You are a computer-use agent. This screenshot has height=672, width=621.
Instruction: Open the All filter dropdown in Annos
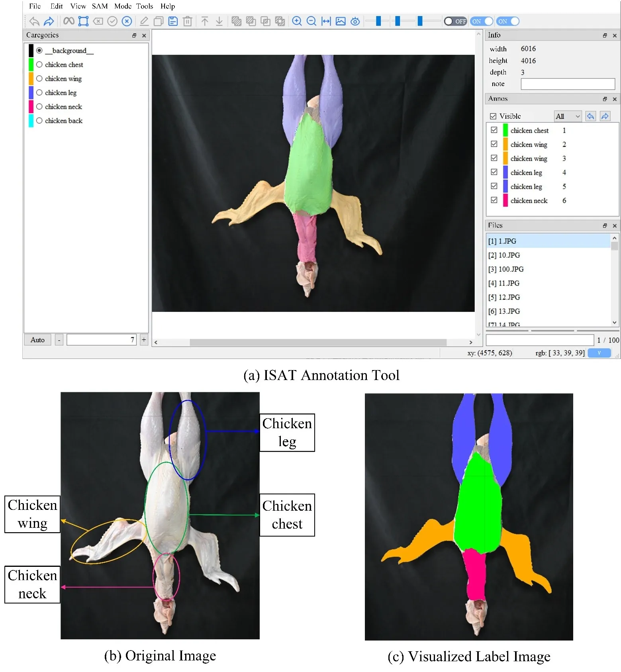(568, 116)
